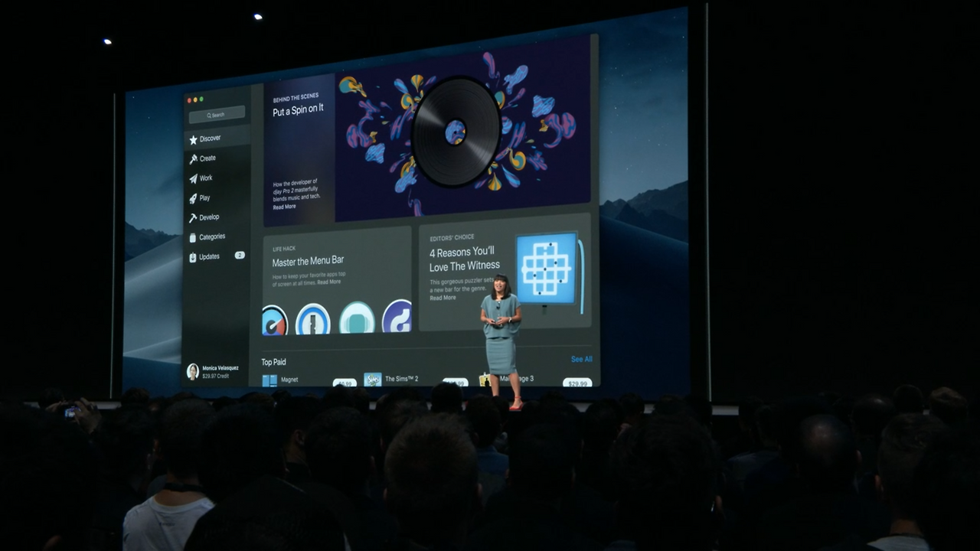Open the Magnet app icon in Top Paid
The image size is (980, 551).
pyautogui.click(x=269, y=380)
